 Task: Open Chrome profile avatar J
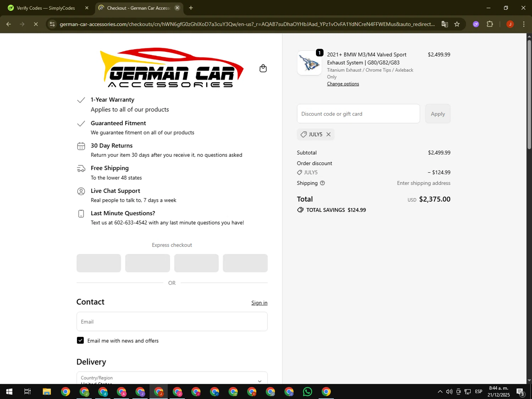[x=510, y=24]
